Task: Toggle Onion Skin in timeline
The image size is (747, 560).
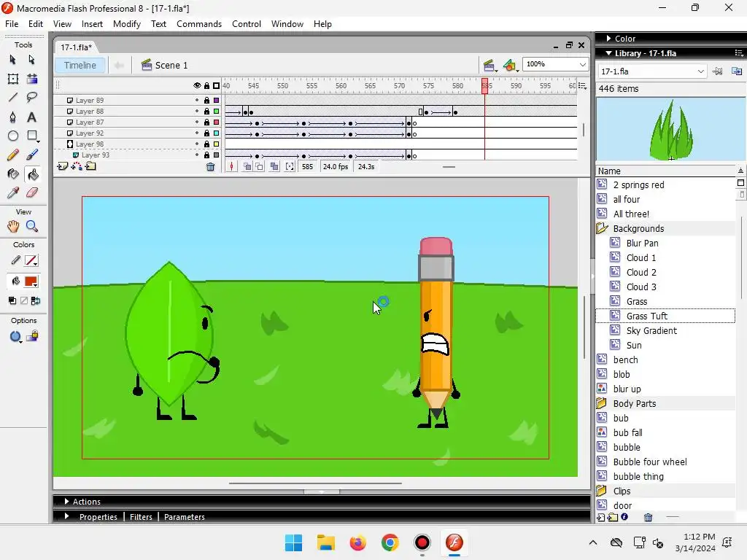Action: [x=247, y=167]
